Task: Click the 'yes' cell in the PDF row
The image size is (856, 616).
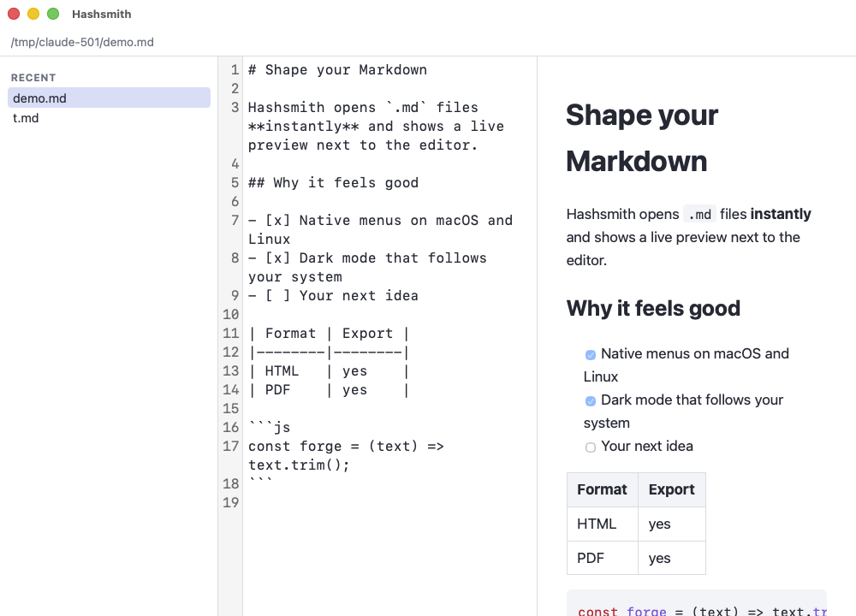Action: click(671, 558)
